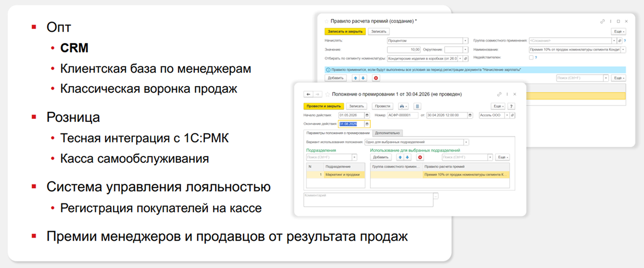Open top Еще menu in Правило расчета премий

618,31
